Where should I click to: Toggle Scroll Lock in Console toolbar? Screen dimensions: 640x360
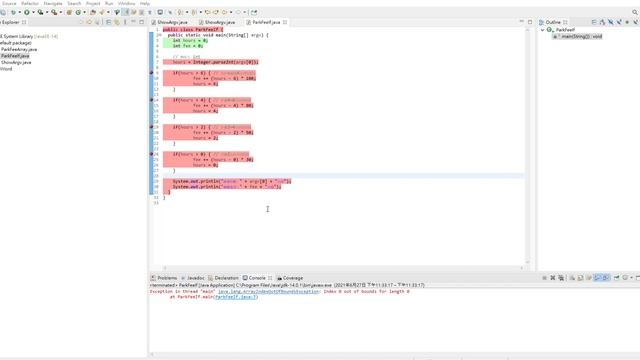click(580, 278)
